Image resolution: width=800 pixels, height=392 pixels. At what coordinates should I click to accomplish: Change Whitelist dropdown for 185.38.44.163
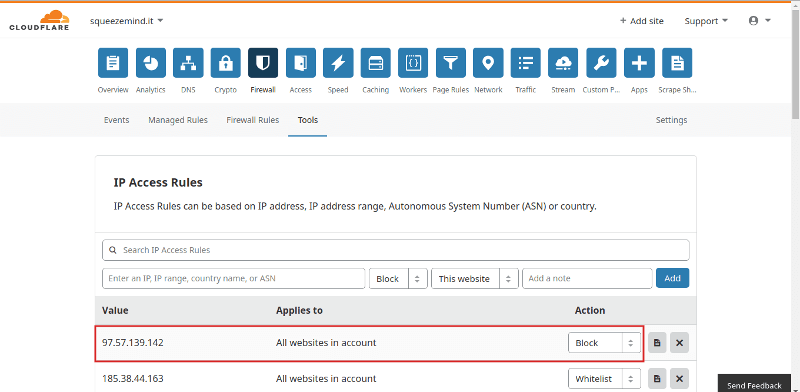point(604,379)
